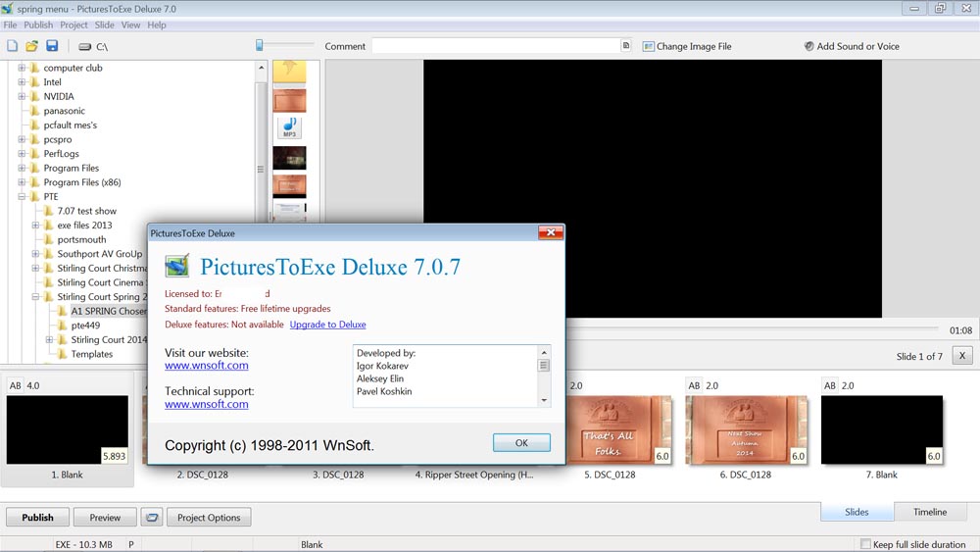Click the folder tree scroll up arrow

262,68
